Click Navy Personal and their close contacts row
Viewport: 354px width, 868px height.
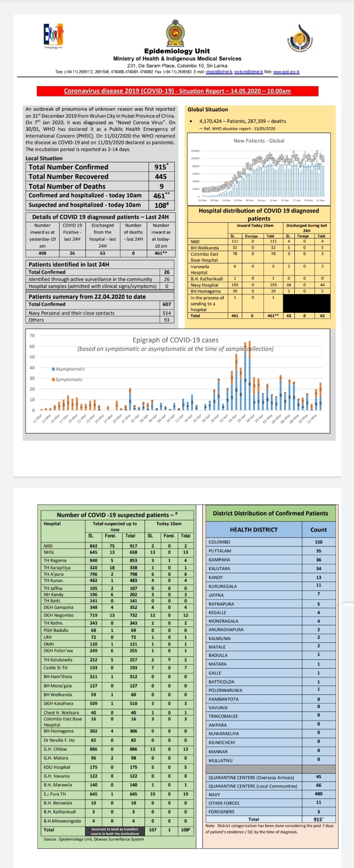(100, 313)
